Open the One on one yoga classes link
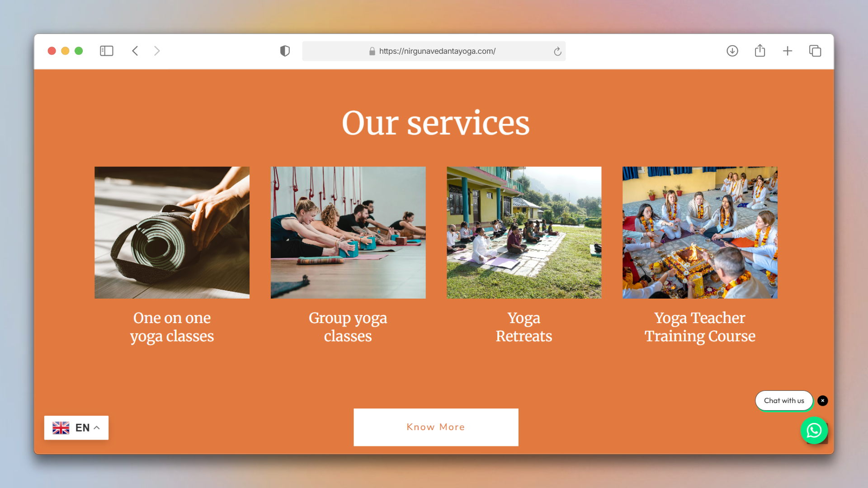This screenshot has width=868, height=488. [x=172, y=327]
